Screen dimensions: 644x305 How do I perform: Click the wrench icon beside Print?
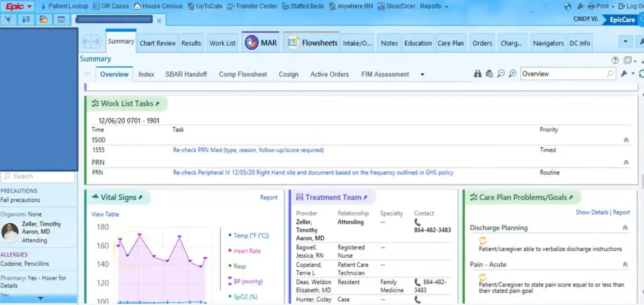tap(580, 6)
